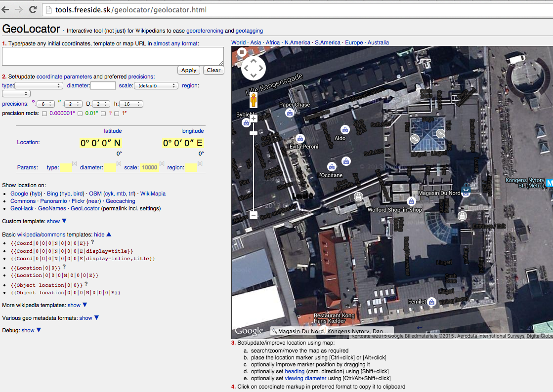Open the D precision dropdown
This screenshot has height=392, width=553.
click(101, 104)
